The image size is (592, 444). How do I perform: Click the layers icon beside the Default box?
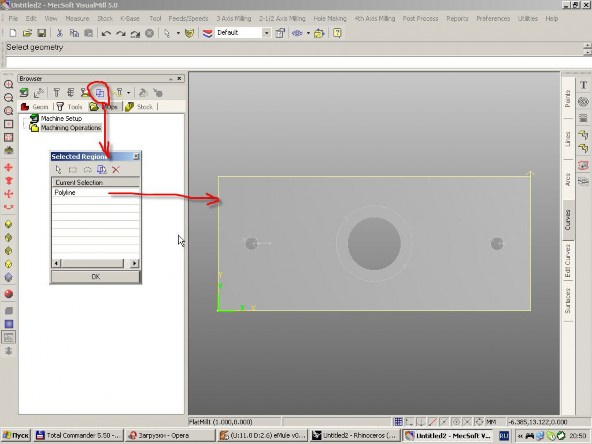(207, 33)
